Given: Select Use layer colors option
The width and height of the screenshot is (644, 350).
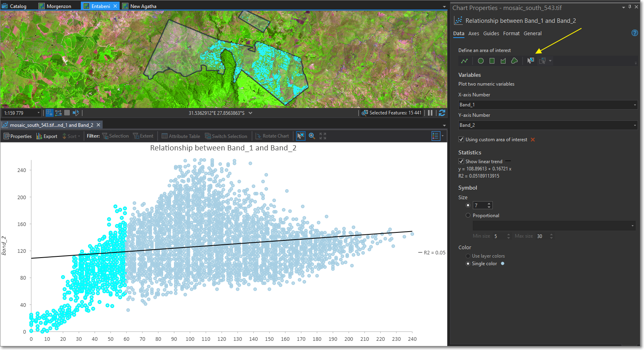Looking at the screenshot, I should coord(468,256).
